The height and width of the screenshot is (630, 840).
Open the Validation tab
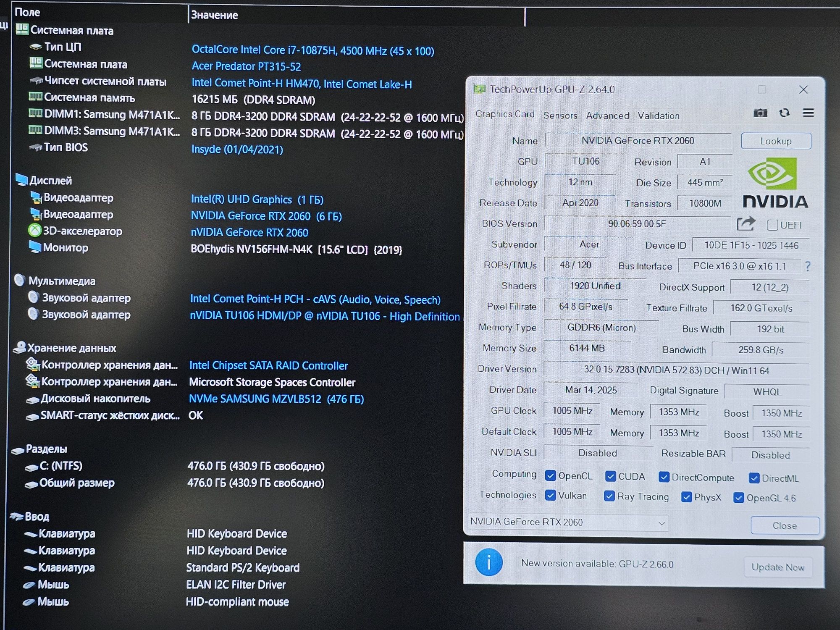click(x=658, y=115)
